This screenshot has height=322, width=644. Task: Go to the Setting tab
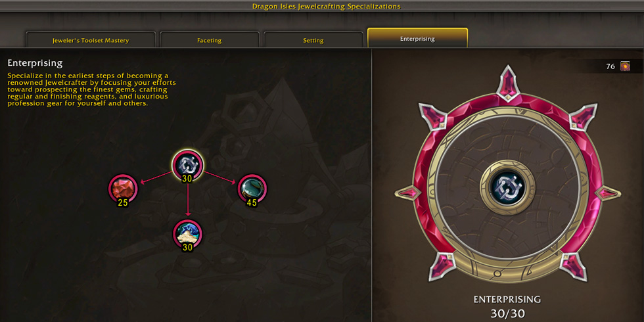(313, 40)
